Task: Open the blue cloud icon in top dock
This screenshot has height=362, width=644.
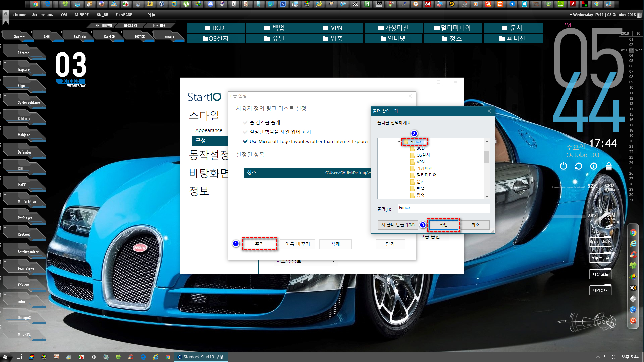Action: [210, 4]
